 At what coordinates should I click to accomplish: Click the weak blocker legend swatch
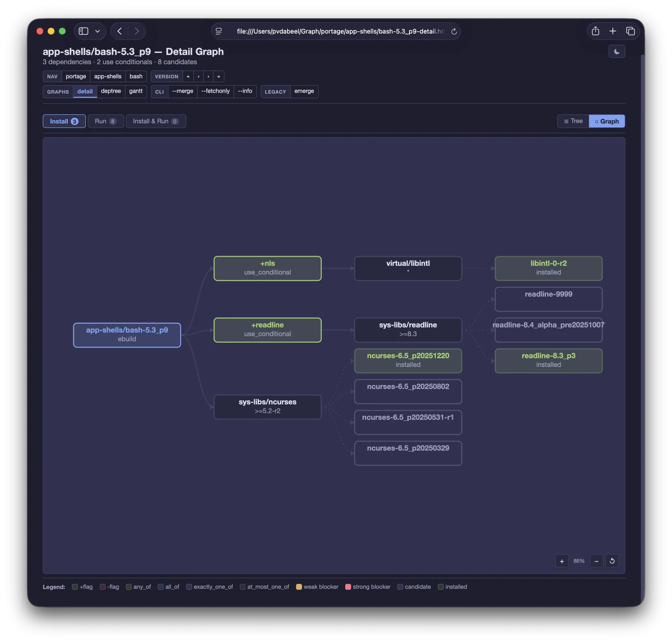299,587
